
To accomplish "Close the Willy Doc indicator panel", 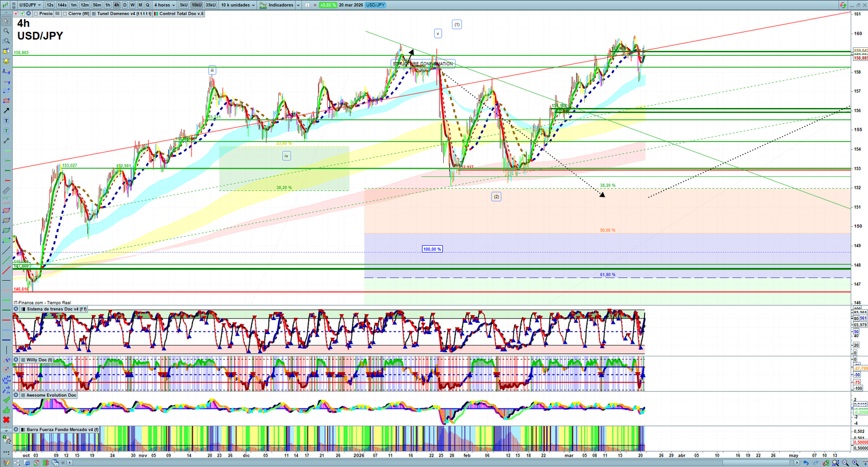I will tap(16, 360).
